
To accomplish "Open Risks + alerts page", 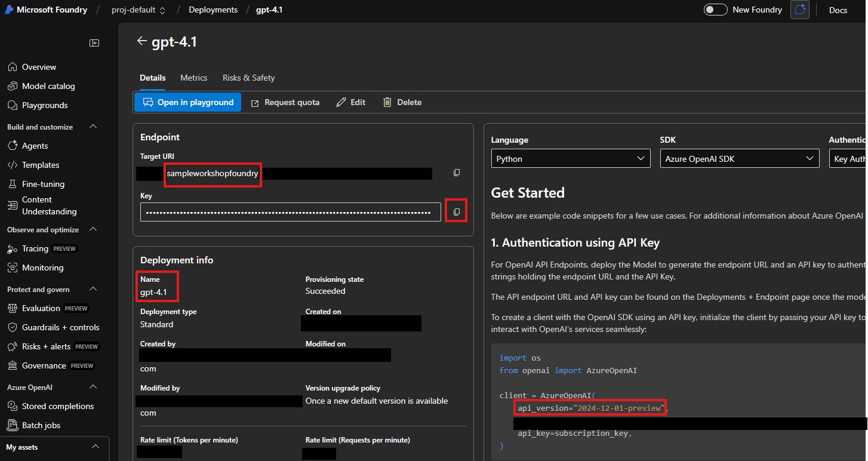I will pyautogui.click(x=53, y=346).
